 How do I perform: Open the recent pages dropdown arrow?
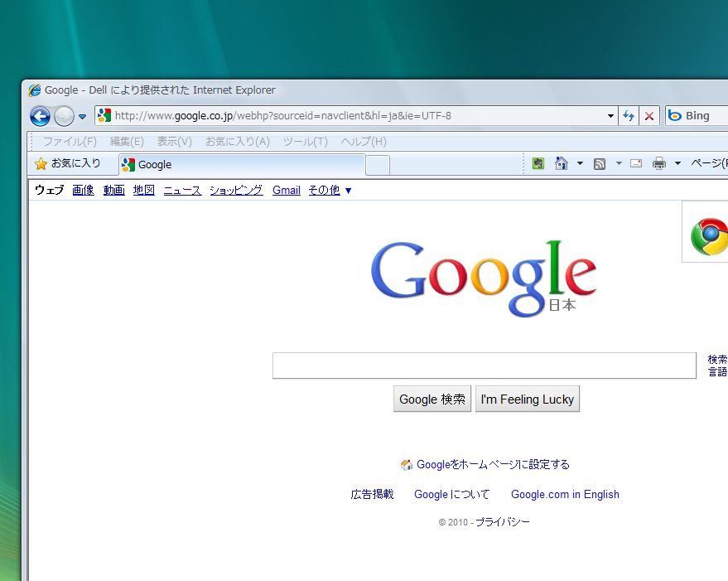coord(82,117)
